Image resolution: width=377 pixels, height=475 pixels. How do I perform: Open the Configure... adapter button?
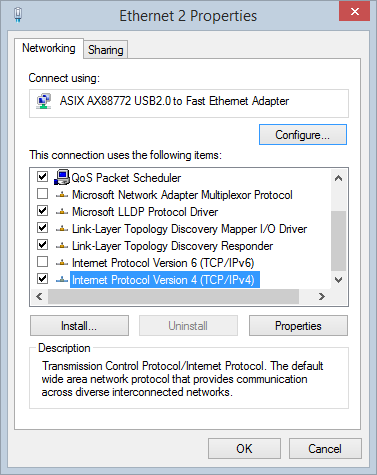point(303,135)
